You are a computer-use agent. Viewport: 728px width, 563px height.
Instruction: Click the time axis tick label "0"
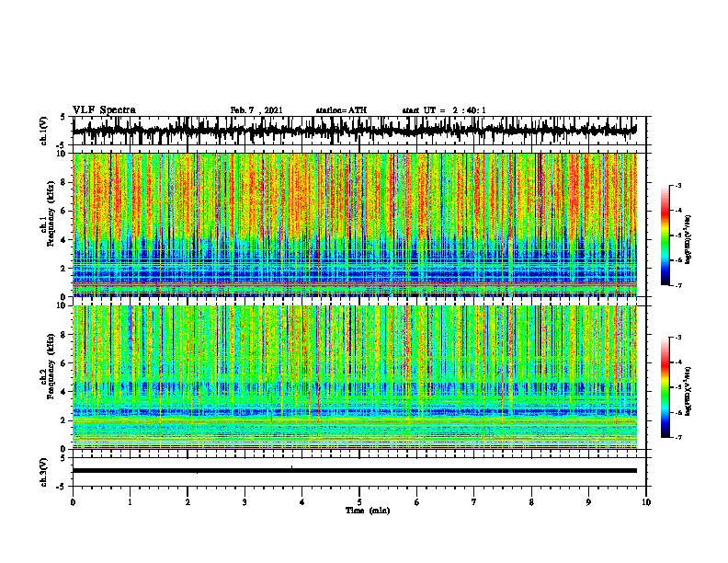coord(73,502)
